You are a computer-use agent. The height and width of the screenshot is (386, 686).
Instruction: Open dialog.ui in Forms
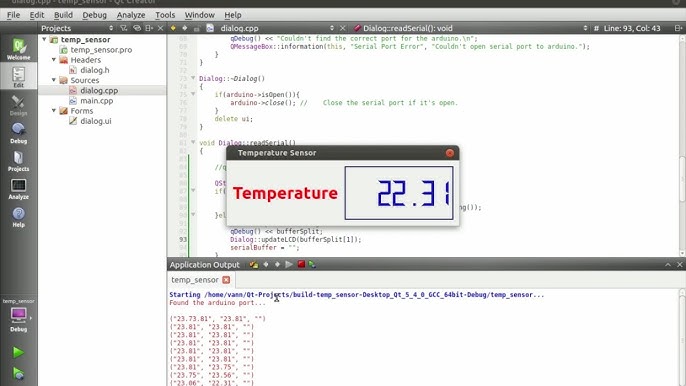[x=95, y=121]
